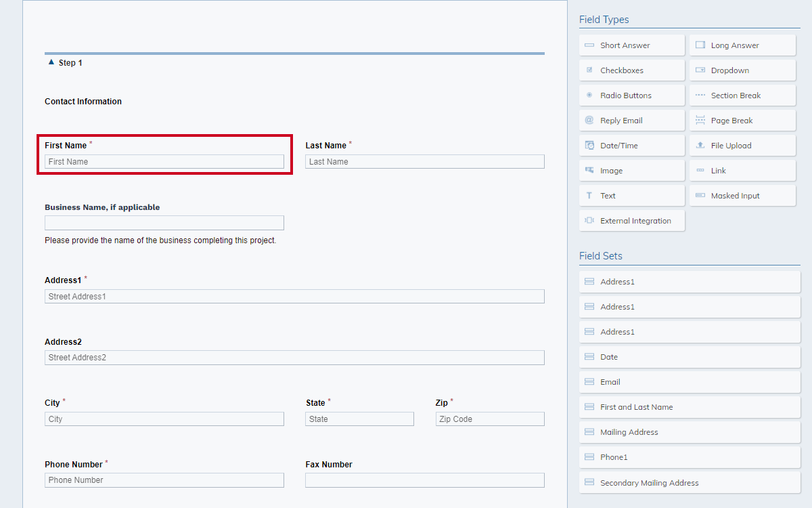The image size is (812, 508).
Task: Choose the External Integration field type
Action: 632,221
